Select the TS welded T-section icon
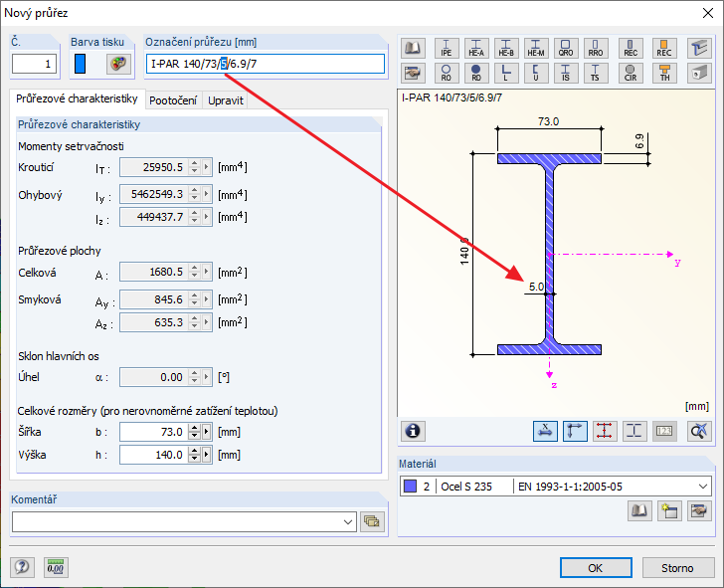Viewport: 724px width, 588px height. 596,73
